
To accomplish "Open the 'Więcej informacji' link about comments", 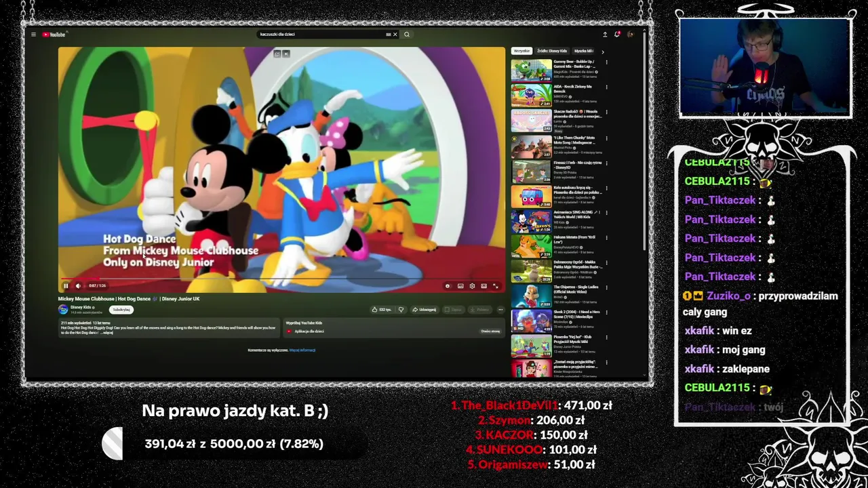I will (302, 350).
